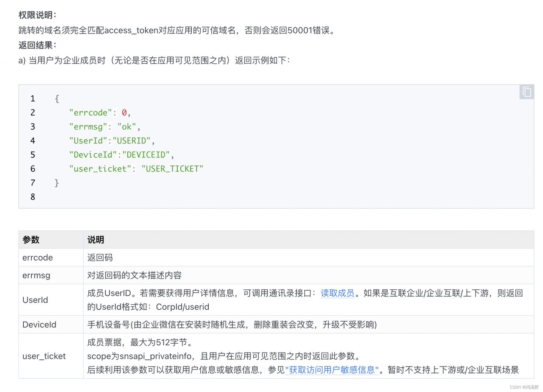Click the closing brace on code line 7
The width and height of the screenshot is (543, 392).
tap(57, 183)
